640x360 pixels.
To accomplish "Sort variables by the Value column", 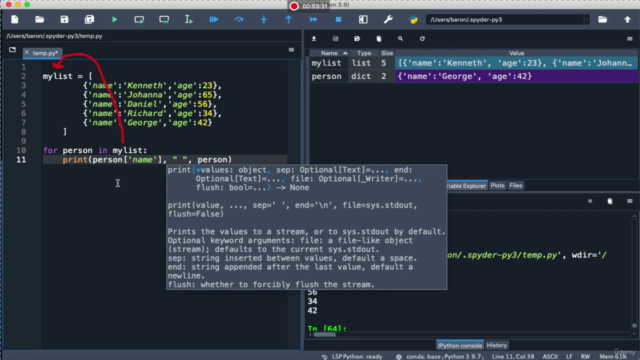I will 516,53.
